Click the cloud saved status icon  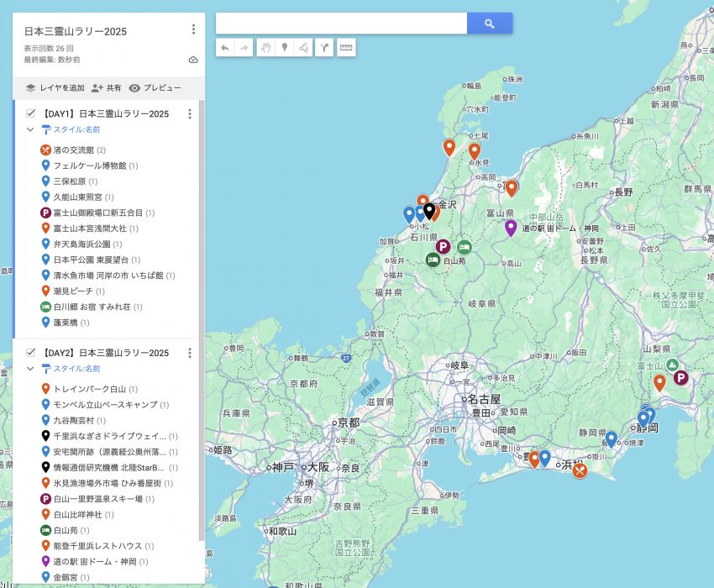193,60
